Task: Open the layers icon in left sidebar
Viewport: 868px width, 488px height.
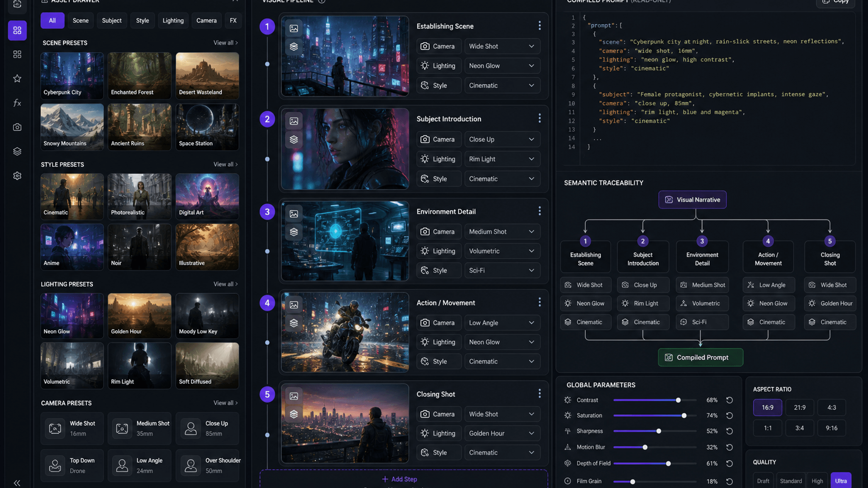Action: click(x=17, y=151)
